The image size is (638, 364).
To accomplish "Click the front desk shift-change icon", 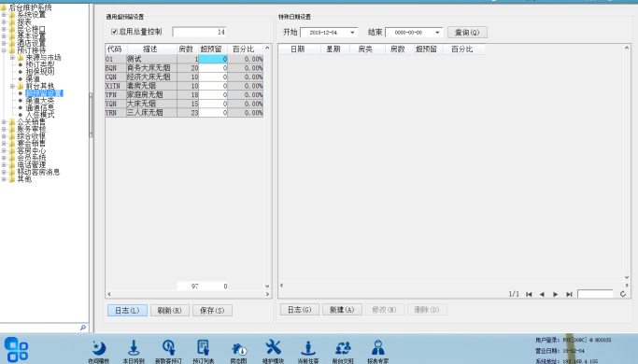I will click(343, 348).
